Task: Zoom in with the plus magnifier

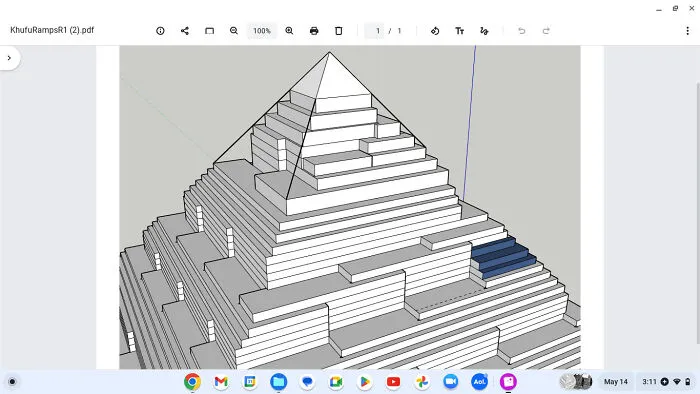Action: [289, 31]
